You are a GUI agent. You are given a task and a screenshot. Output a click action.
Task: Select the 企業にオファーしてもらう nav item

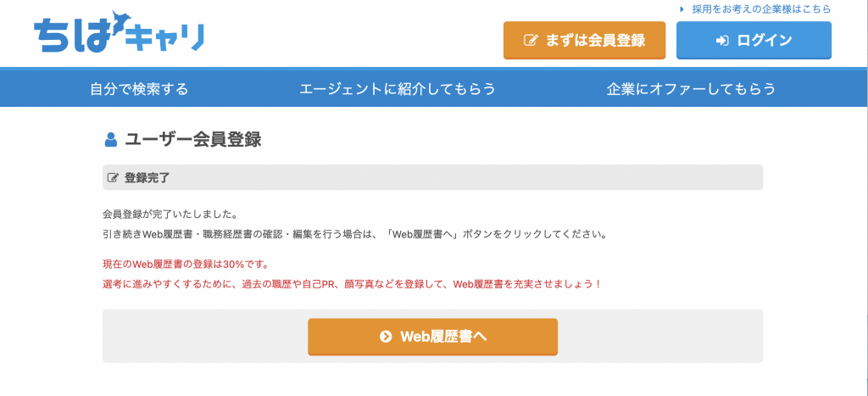(691, 89)
